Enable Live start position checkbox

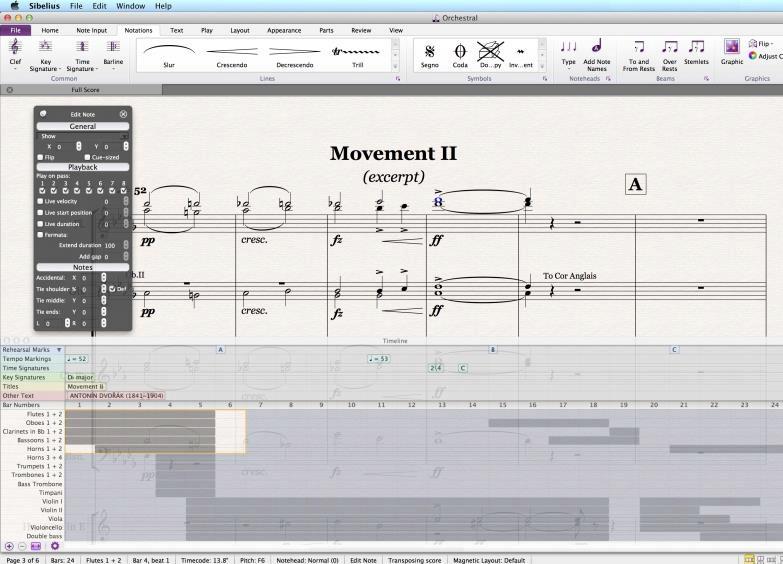pos(40,213)
